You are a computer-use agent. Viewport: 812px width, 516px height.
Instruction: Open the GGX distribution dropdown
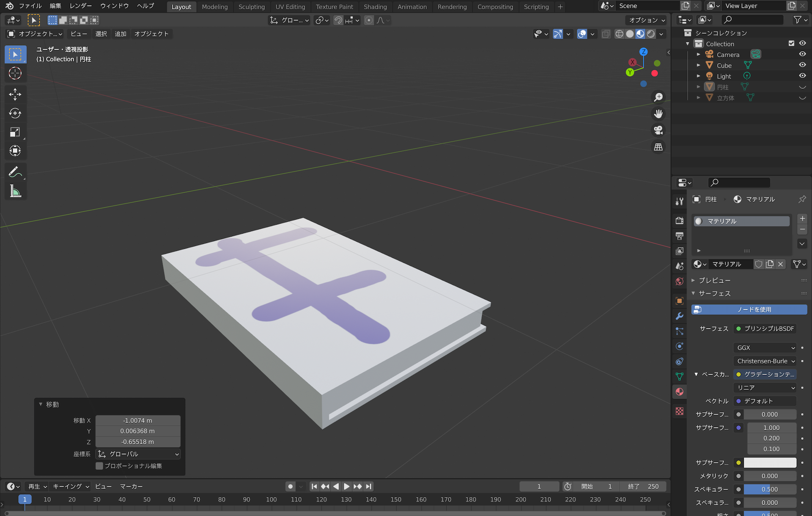(x=765, y=348)
